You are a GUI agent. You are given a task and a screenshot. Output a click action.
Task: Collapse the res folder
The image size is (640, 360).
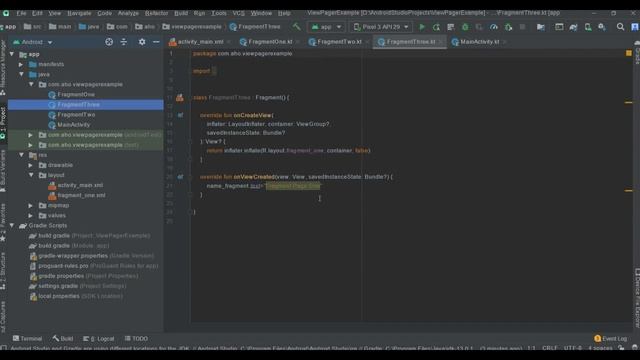(21, 155)
